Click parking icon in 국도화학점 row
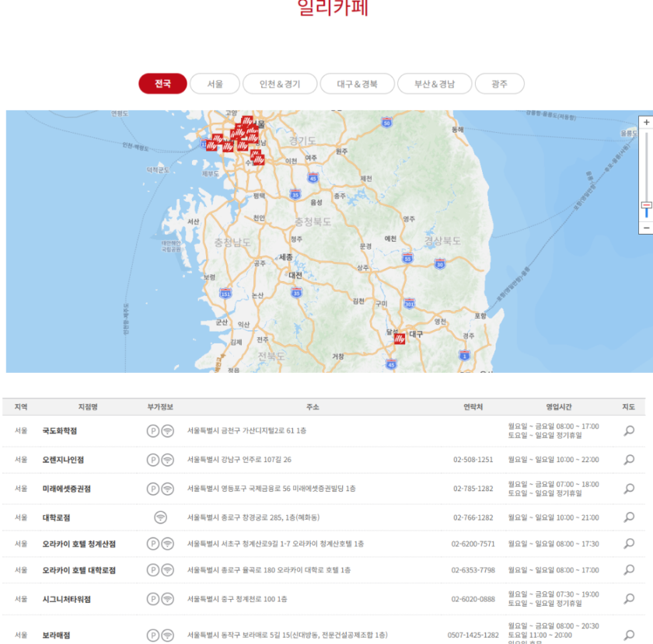 (x=153, y=431)
